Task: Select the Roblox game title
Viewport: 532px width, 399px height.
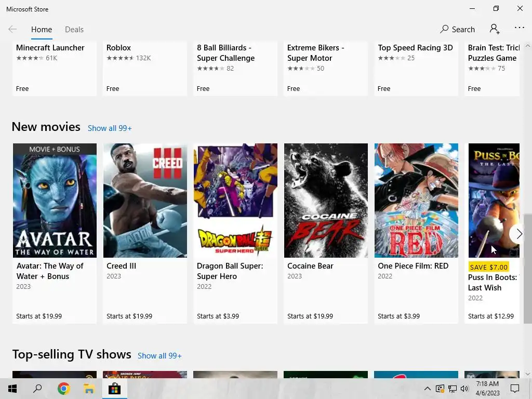Action: coord(118,48)
